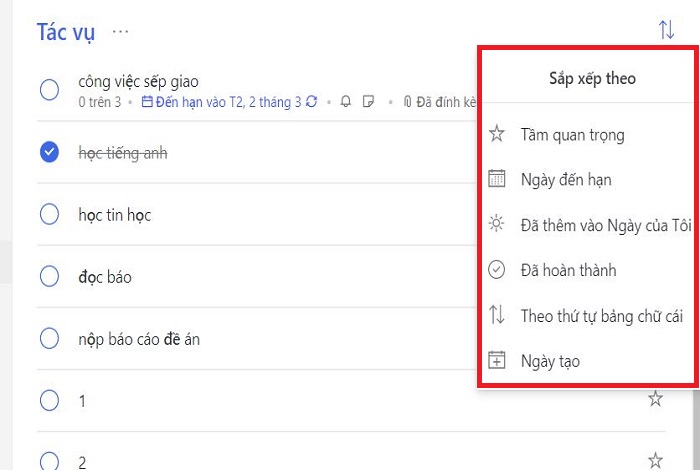
Task: Click the arrows icon for alphabetical sorting
Action: (496, 314)
